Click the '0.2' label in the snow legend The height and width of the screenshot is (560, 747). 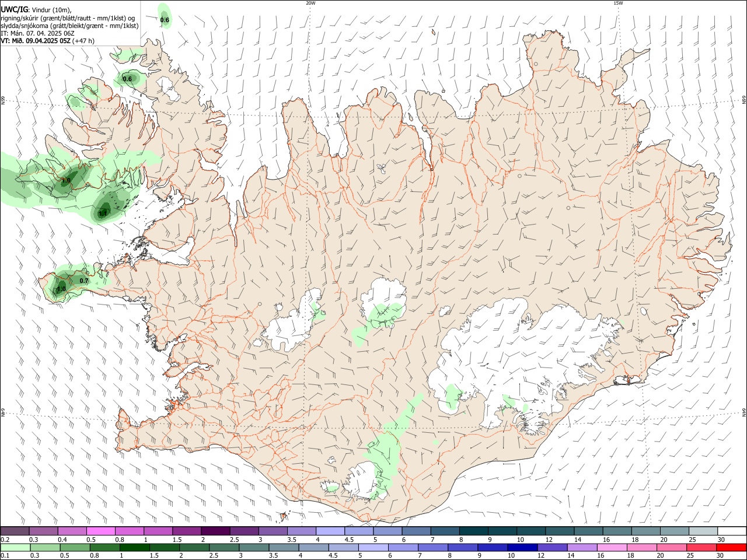click(4, 540)
